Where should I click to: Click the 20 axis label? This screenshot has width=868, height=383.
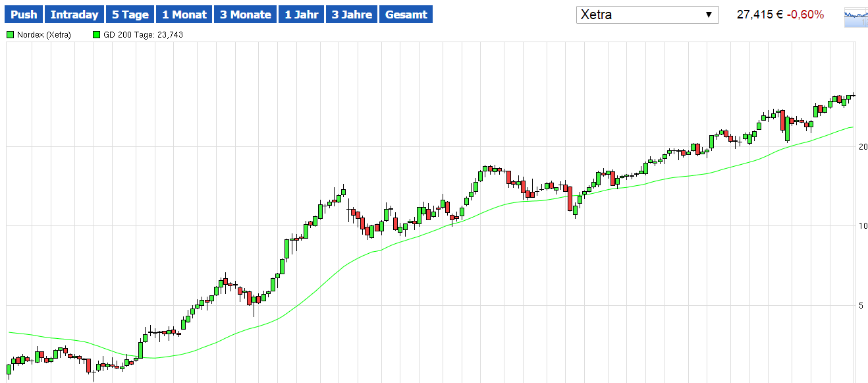(863, 147)
